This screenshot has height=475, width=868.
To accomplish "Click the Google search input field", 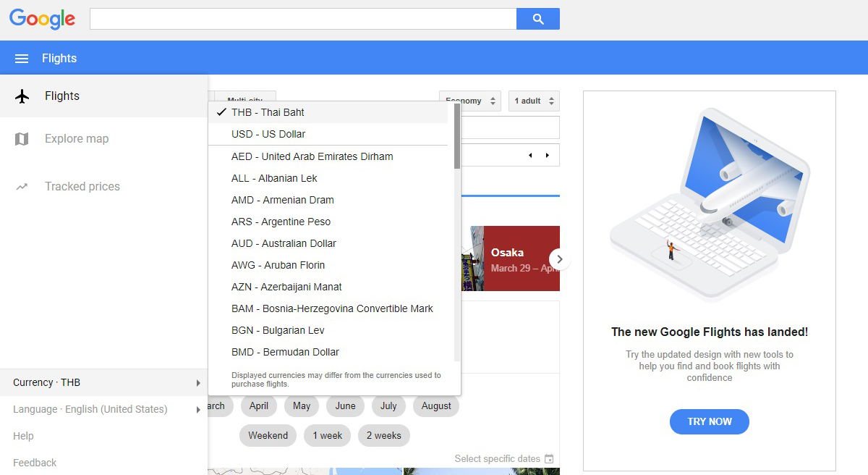I will click(303, 19).
